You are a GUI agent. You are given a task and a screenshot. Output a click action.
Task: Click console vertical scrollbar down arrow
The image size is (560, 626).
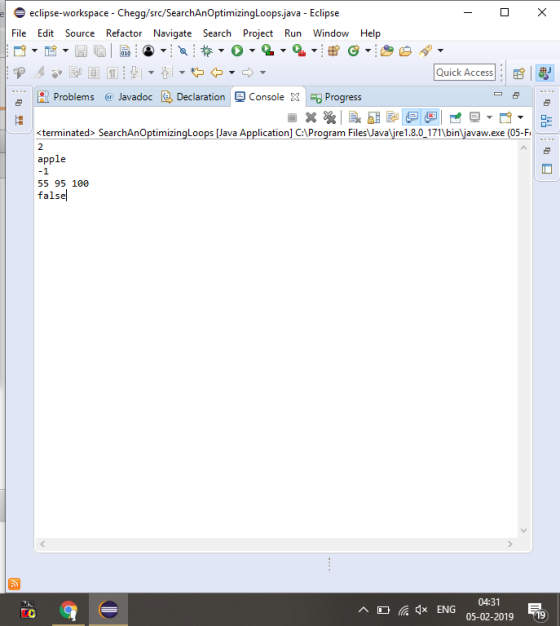pyautogui.click(x=524, y=531)
